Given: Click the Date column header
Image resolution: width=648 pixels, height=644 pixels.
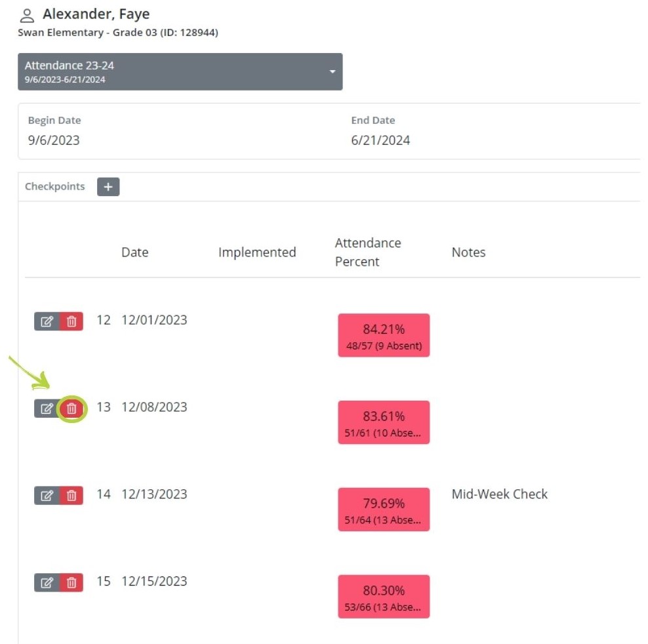Looking at the screenshot, I should coord(135,252).
